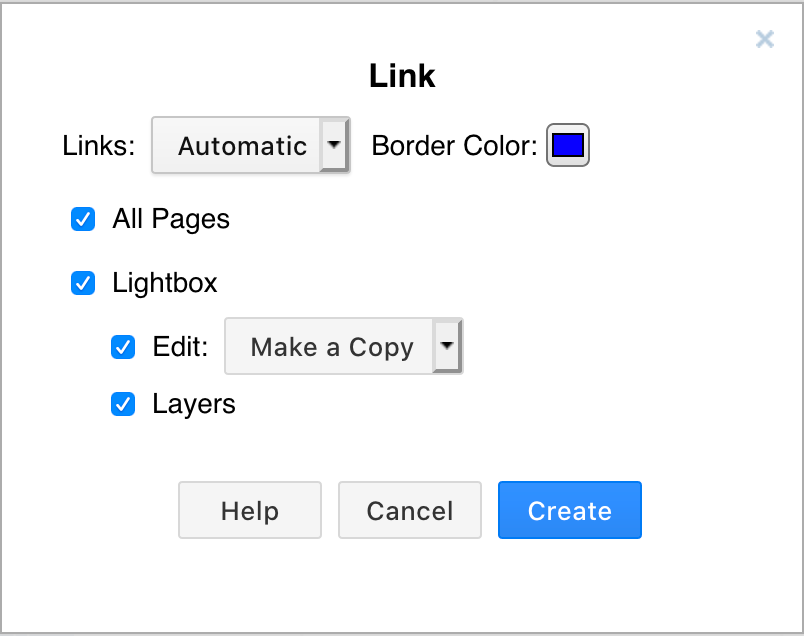Toggle the Edit checkbox off
Screen dimensions: 804x636
click(x=123, y=347)
